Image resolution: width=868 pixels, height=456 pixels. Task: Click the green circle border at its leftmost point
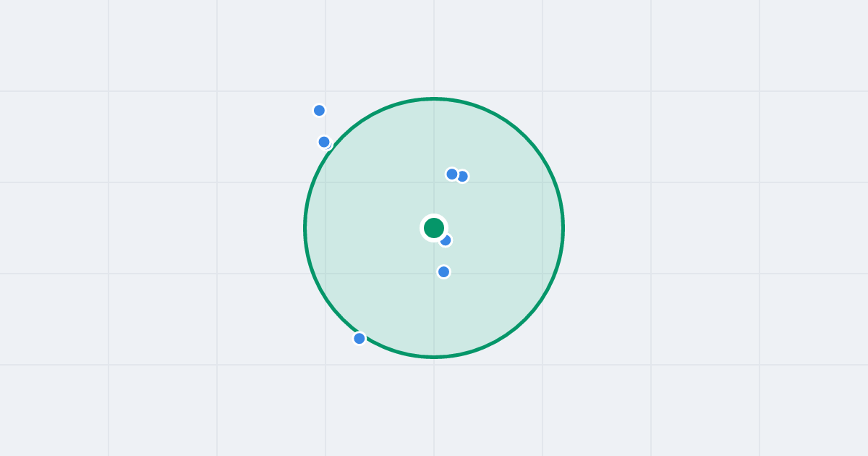click(305, 228)
